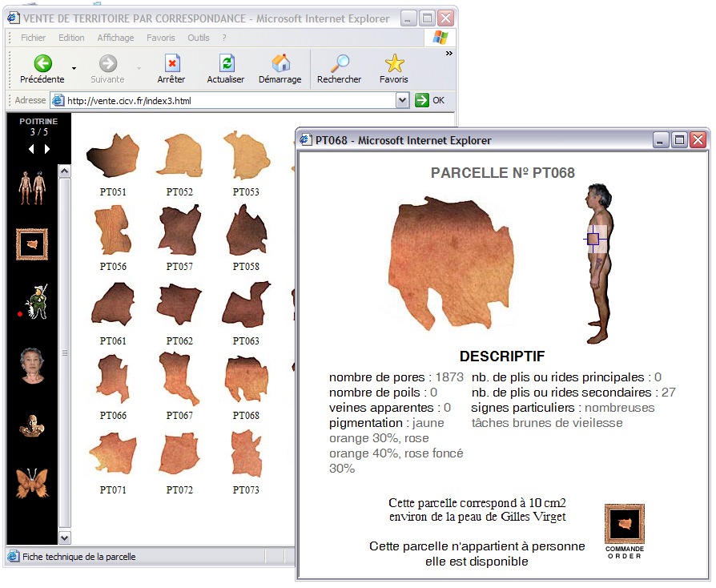Image resolution: width=716 pixels, height=588 pixels.
Task: Select parcel thumbnail PT068 in main window
Action: click(x=246, y=379)
